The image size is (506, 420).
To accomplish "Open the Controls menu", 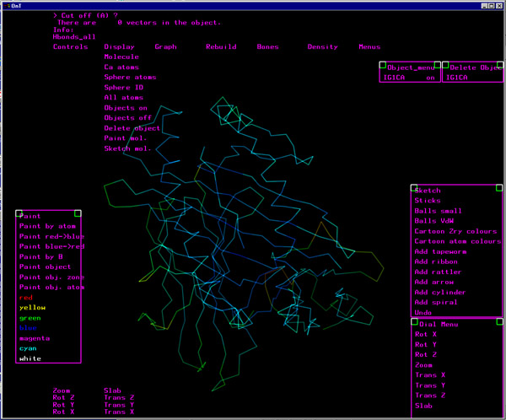I will (70, 47).
